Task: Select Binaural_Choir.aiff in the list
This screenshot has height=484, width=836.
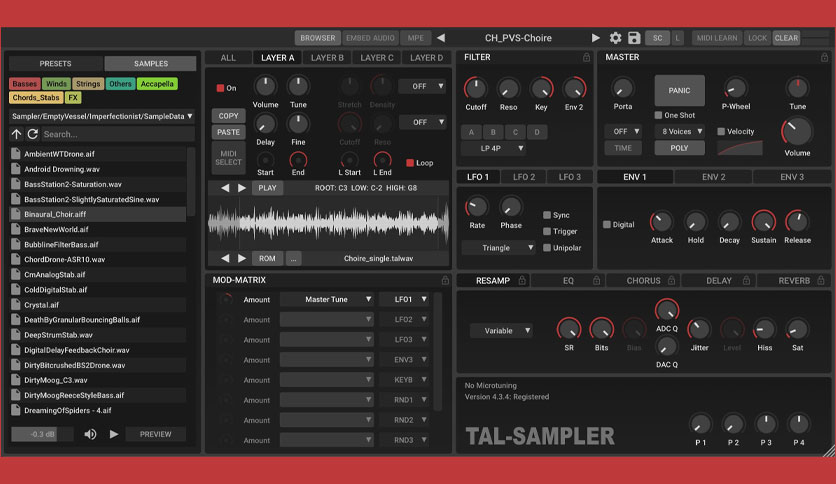Action: pos(98,214)
